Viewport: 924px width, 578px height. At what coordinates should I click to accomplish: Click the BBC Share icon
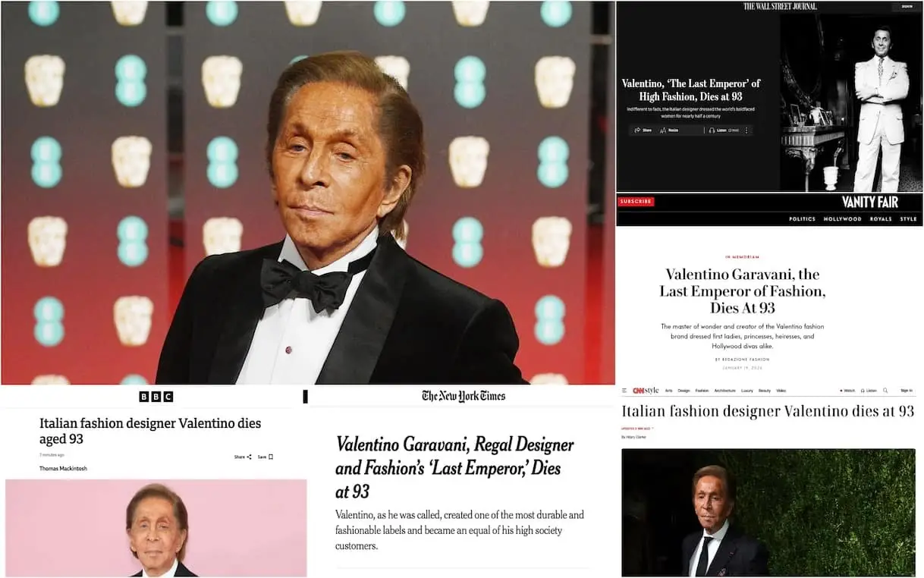coord(249,457)
